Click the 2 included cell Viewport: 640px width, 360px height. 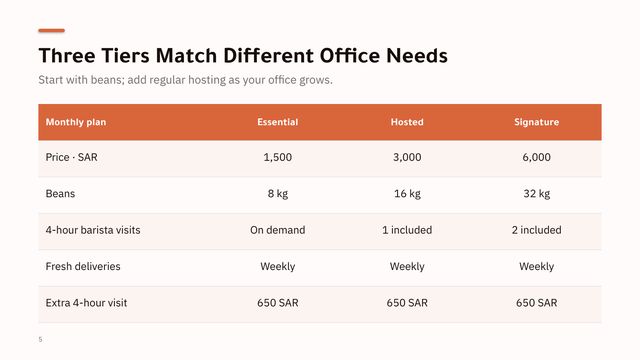536,230
